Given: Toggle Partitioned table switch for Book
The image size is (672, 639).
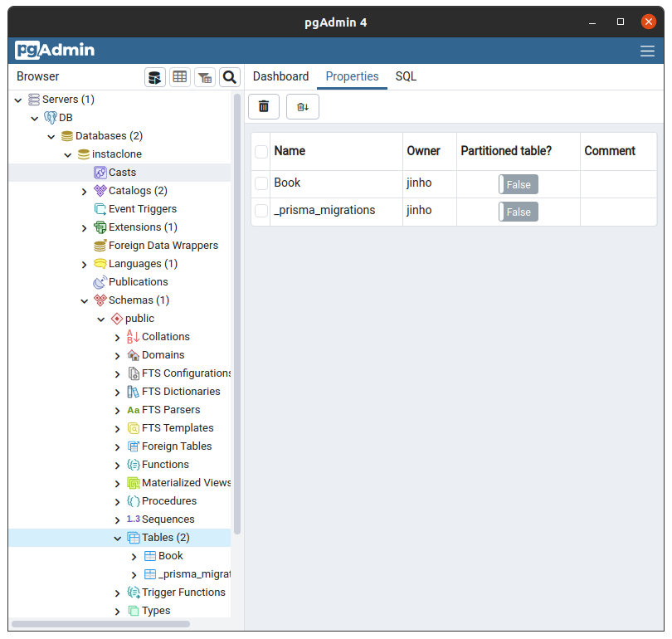Looking at the screenshot, I should coord(519,184).
